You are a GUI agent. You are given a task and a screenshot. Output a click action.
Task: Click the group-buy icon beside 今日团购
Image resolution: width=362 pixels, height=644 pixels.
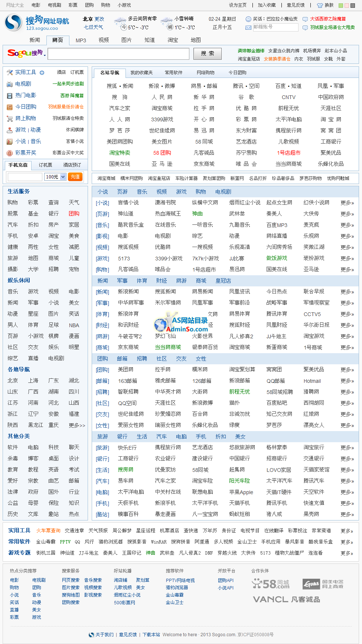coord(10,107)
